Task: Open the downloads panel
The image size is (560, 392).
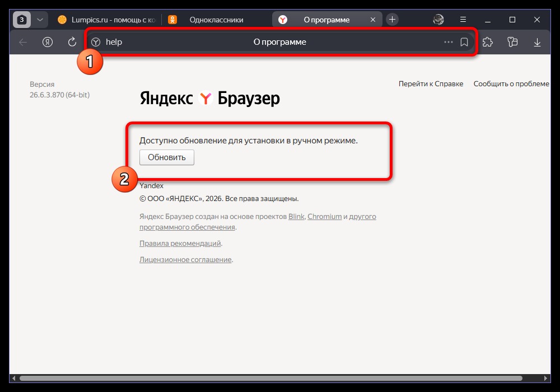Action: tap(537, 42)
